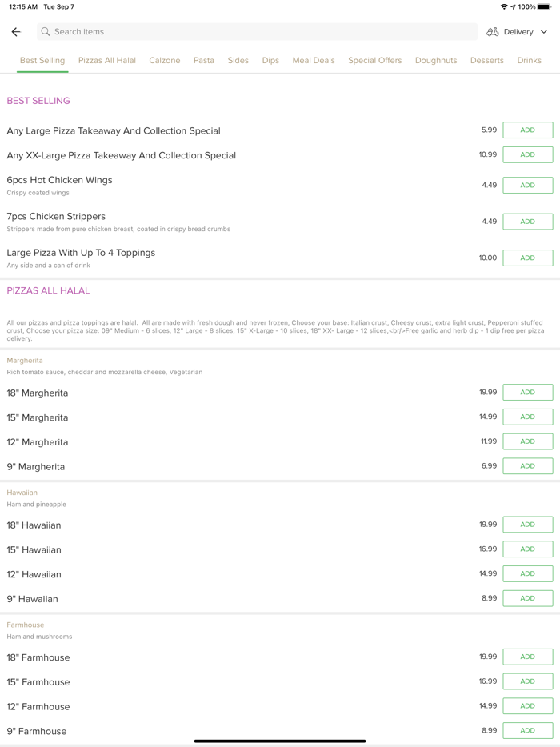Add the 18" Margherita pizza
The height and width of the screenshot is (747, 560).
click(x=527, y=393)
